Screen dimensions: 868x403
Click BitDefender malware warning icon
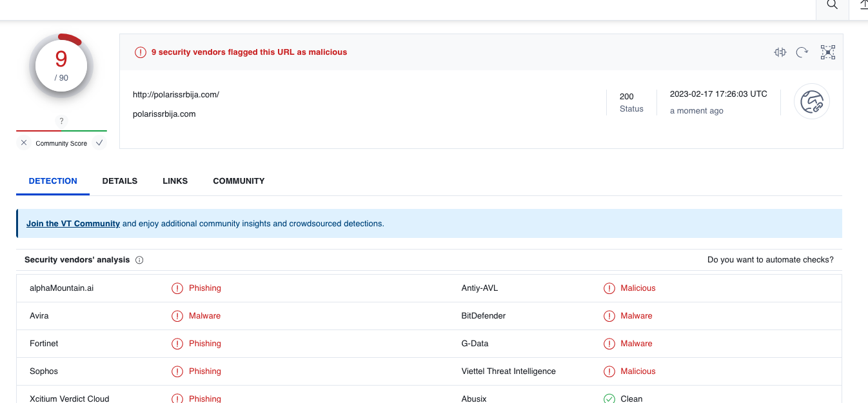tap(609, 316)
